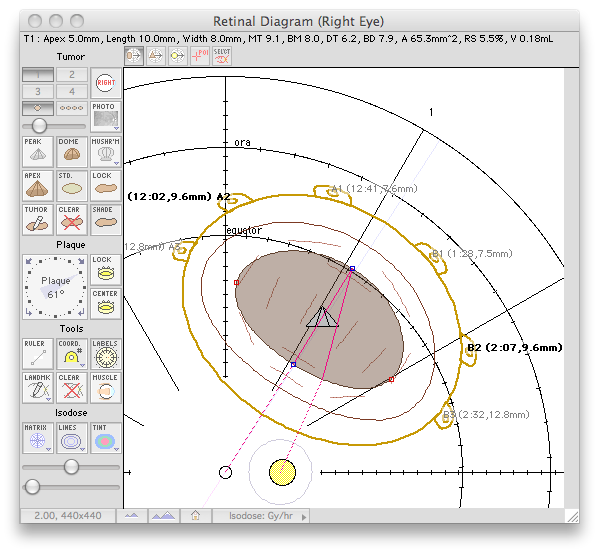Click the MUSCLE tool button

[106, 388]
